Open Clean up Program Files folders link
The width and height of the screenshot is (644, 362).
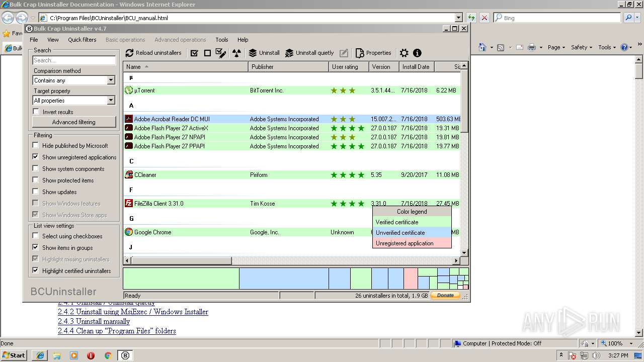[117, 331]
